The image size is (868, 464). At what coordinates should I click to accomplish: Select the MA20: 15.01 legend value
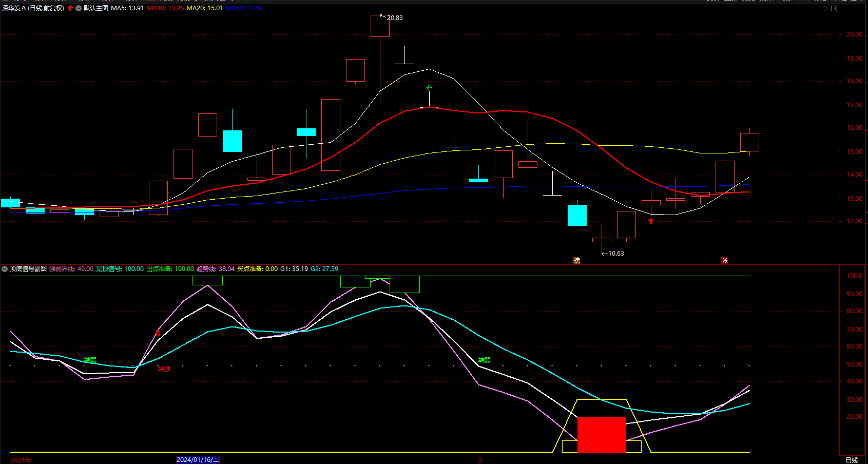point(205,8)
